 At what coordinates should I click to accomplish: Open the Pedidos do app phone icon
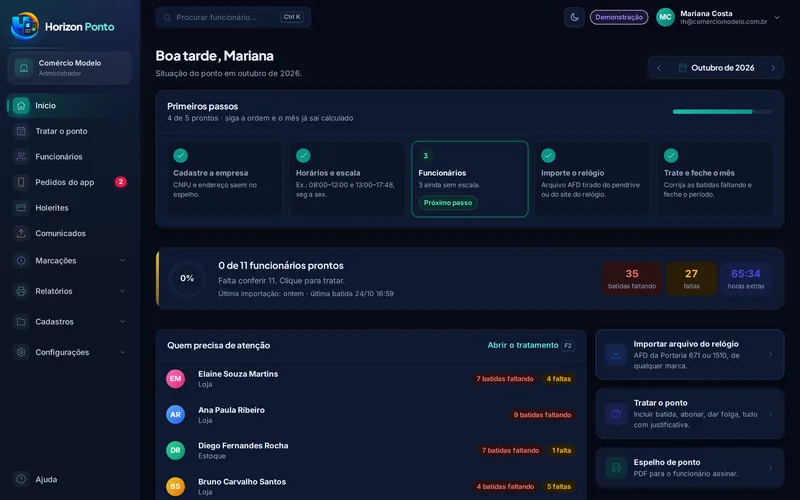(21, 182)
